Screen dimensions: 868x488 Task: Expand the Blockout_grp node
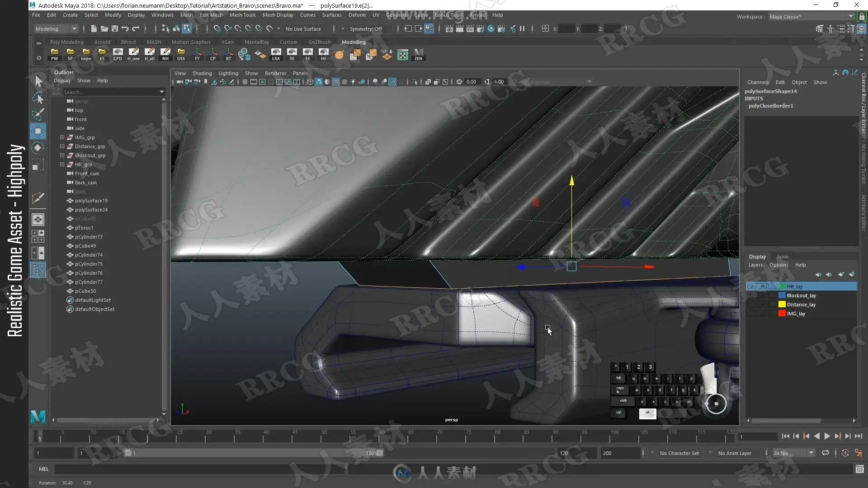pos(62,155)
